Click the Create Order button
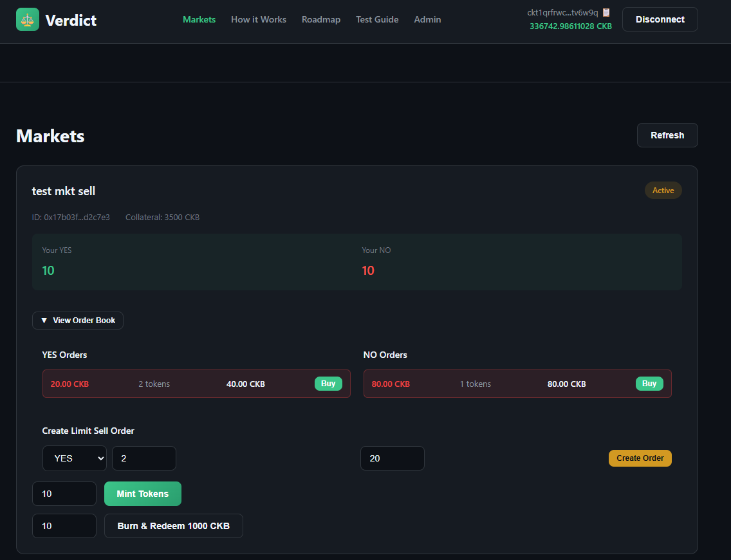Viewport: 731px width, 560px height. point(640,458)
